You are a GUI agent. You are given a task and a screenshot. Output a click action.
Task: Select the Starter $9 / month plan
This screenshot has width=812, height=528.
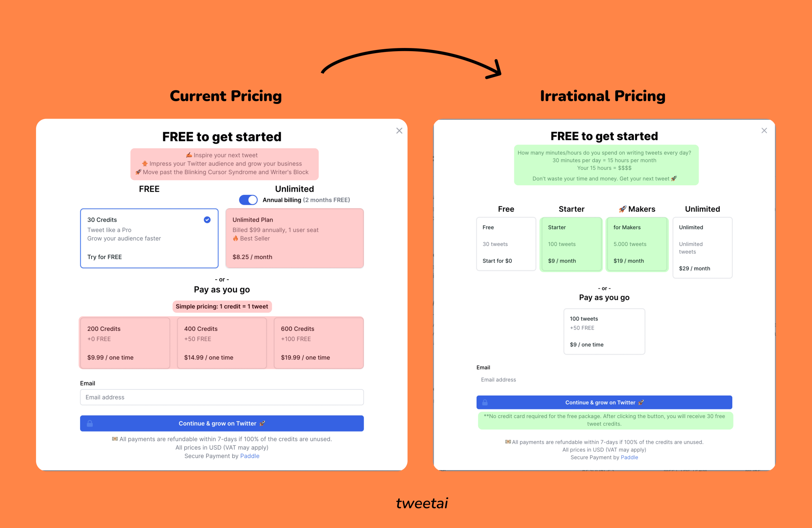(x=571, y=244)
